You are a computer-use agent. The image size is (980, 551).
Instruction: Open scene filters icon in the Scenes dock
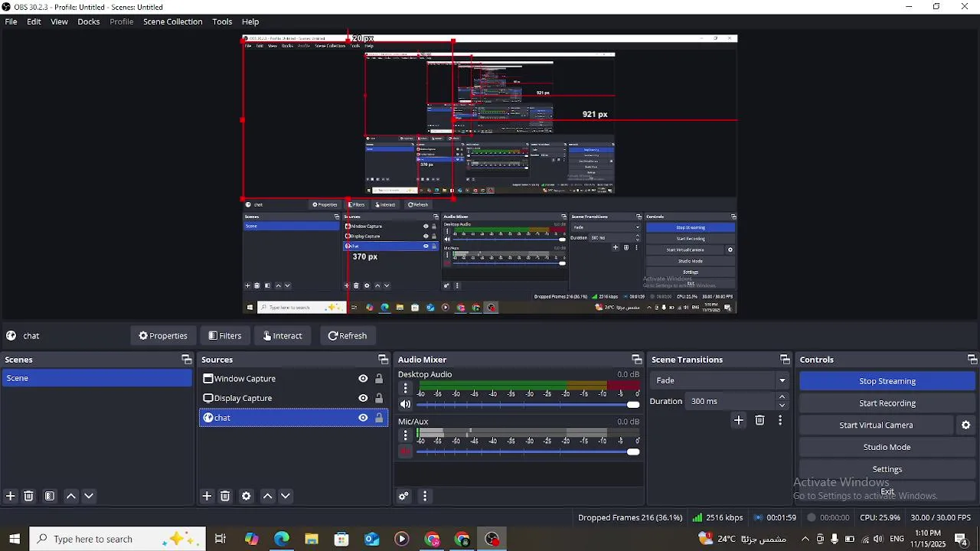50,496
